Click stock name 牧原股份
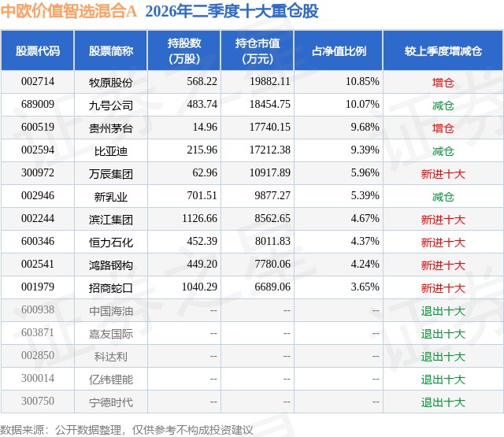504x437 pixels. click(x=111, y=83)
